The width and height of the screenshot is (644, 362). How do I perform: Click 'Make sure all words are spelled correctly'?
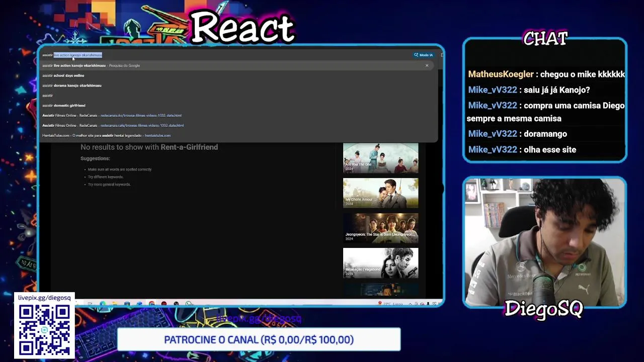[x=120, y=169]
